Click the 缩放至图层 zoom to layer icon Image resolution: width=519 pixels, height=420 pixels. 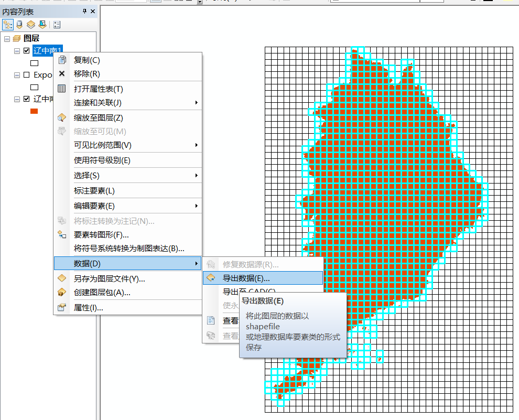(62, 117)
